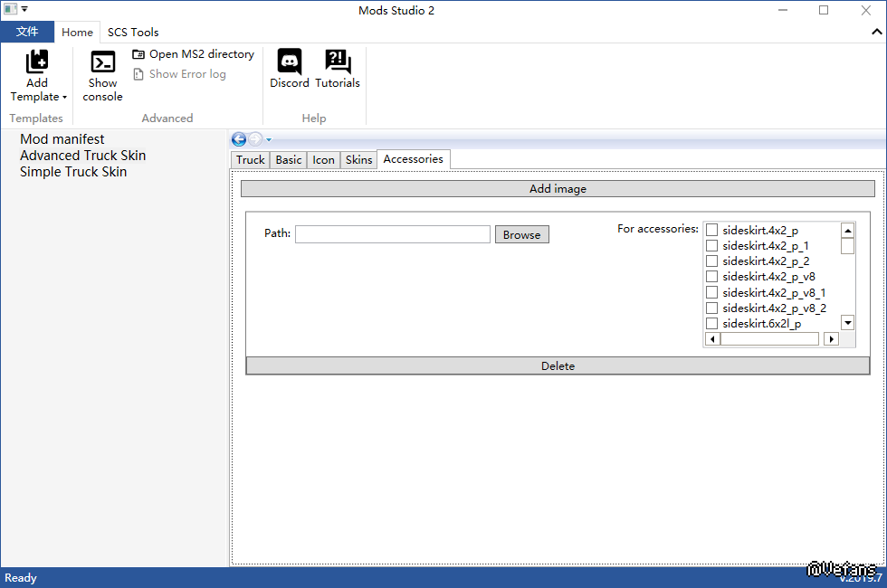The image size is (887, 588).
Task: Open the Discord link icon
Action: pyautogui.click(x=289, y=62)
